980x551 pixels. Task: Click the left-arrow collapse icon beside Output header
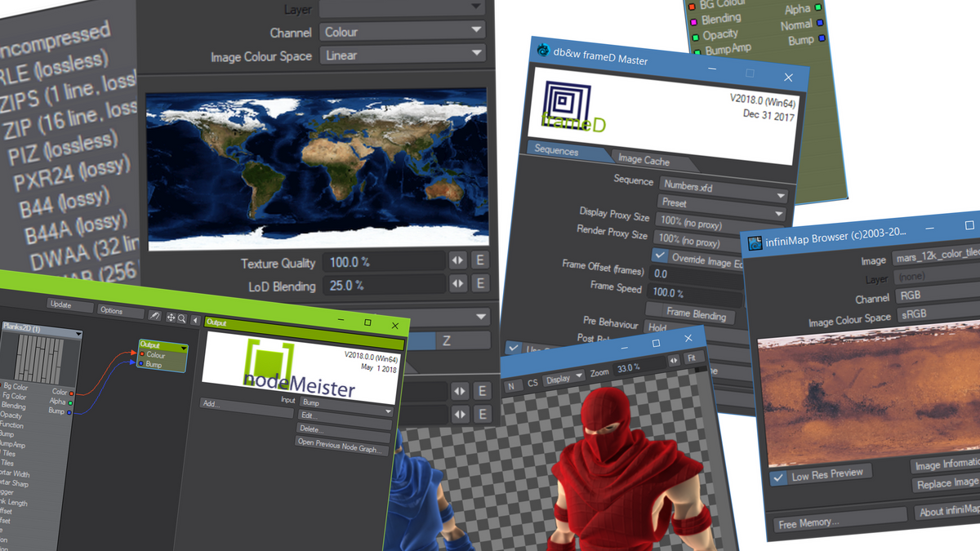point(195,321)
